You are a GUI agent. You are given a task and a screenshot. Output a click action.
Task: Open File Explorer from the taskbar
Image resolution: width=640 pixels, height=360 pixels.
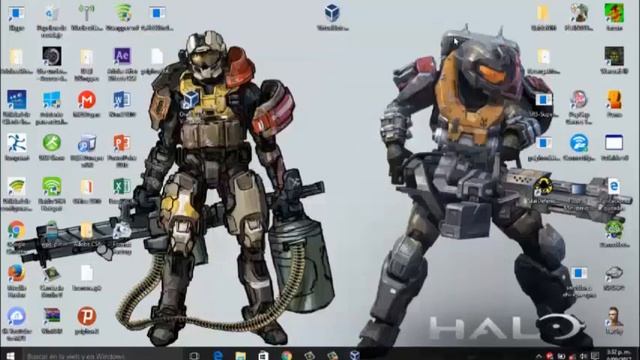[x=240, y=355]
